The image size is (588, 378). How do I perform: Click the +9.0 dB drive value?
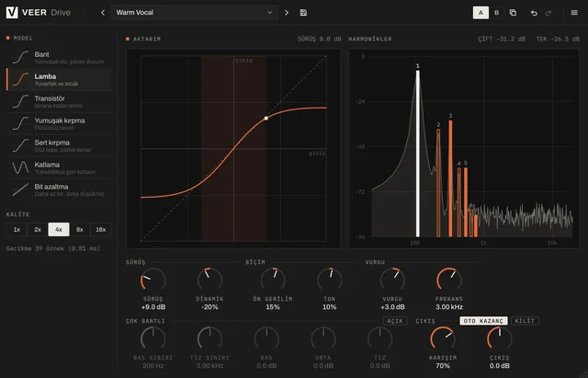[x=153, y=307]
